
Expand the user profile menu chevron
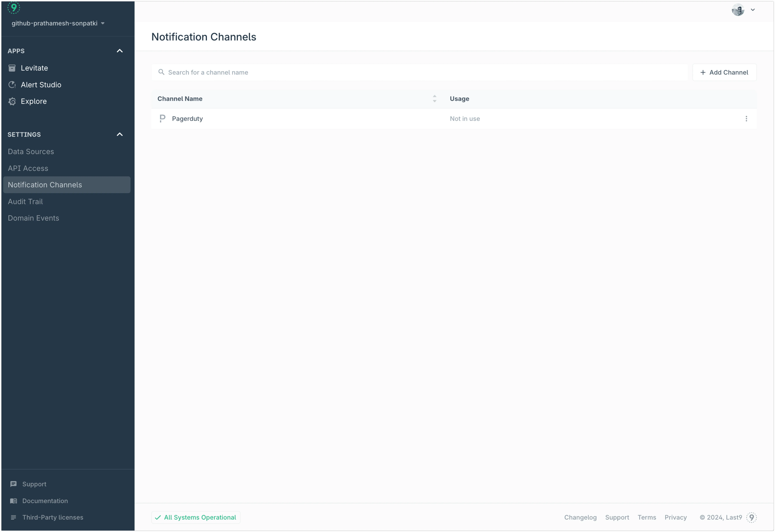(x=753, y=10)
